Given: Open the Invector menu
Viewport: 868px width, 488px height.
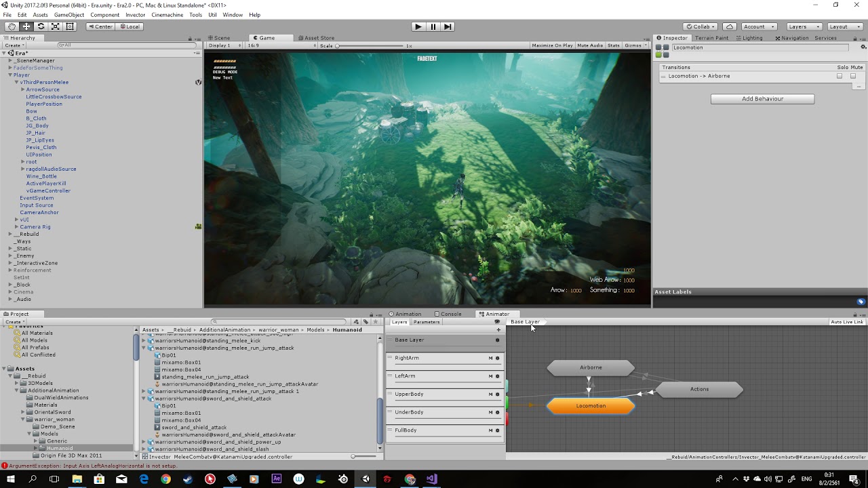Looking at the screenshot, I should [x=136, y=15].
